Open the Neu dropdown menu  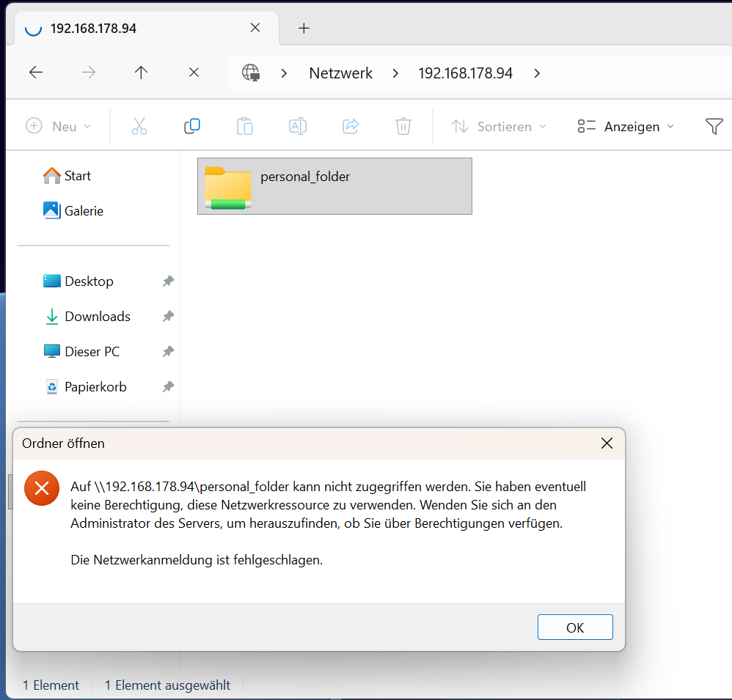coord(59,127)
